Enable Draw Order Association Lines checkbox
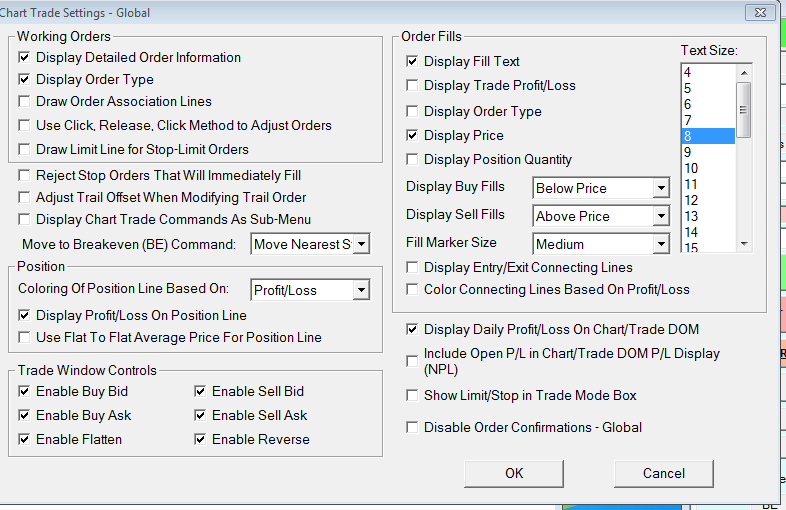 tap(25, 102)
